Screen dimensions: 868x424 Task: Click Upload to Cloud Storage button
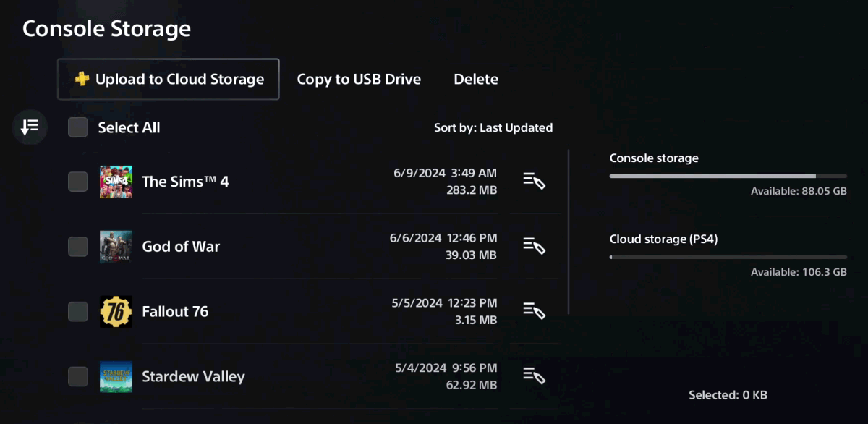(x=169, y=79)
